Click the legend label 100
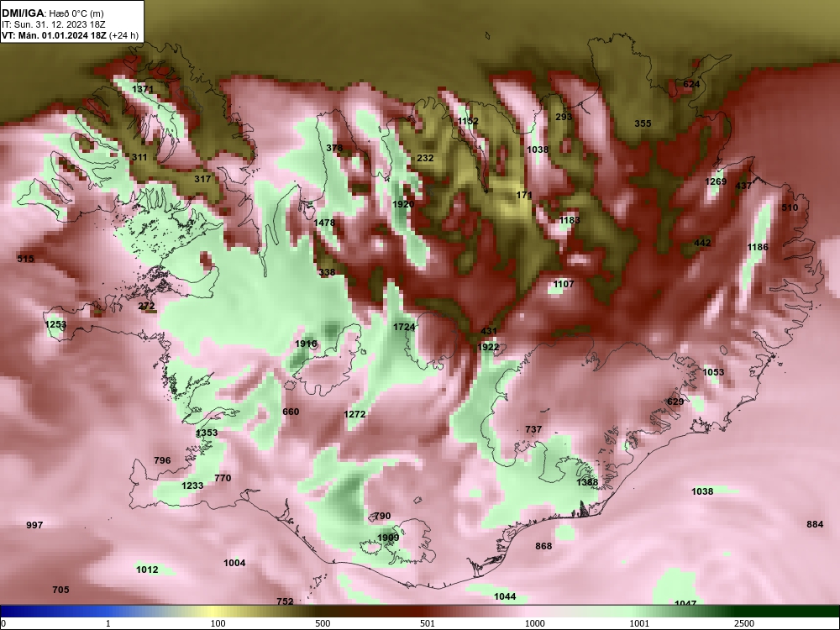840x630 pixels. tap(218, 623)
